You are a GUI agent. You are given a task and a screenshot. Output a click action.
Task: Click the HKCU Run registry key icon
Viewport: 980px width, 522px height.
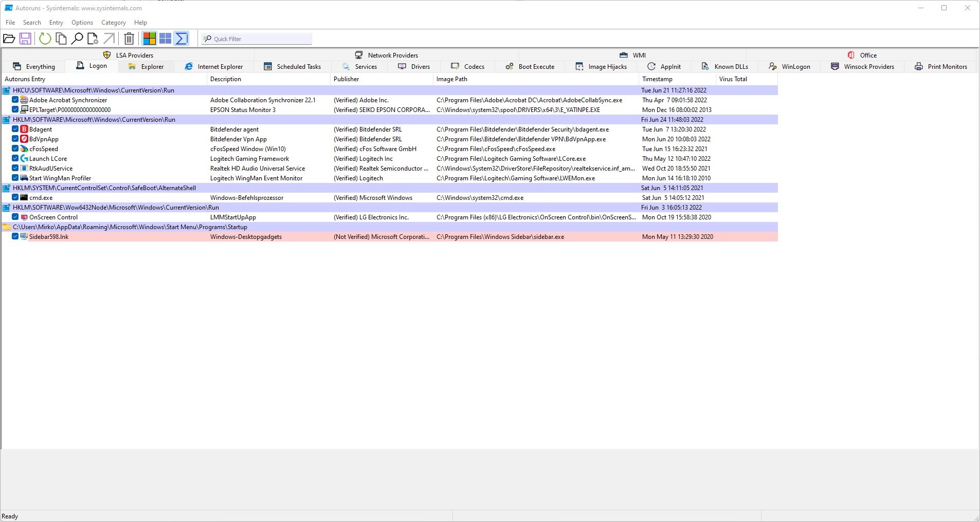pos(7,90)
